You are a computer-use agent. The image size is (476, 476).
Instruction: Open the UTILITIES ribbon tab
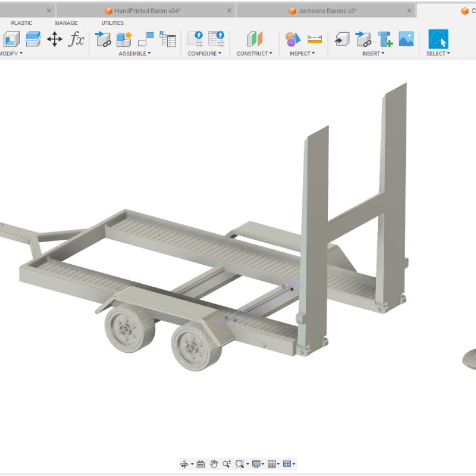(x=112, y=23)
